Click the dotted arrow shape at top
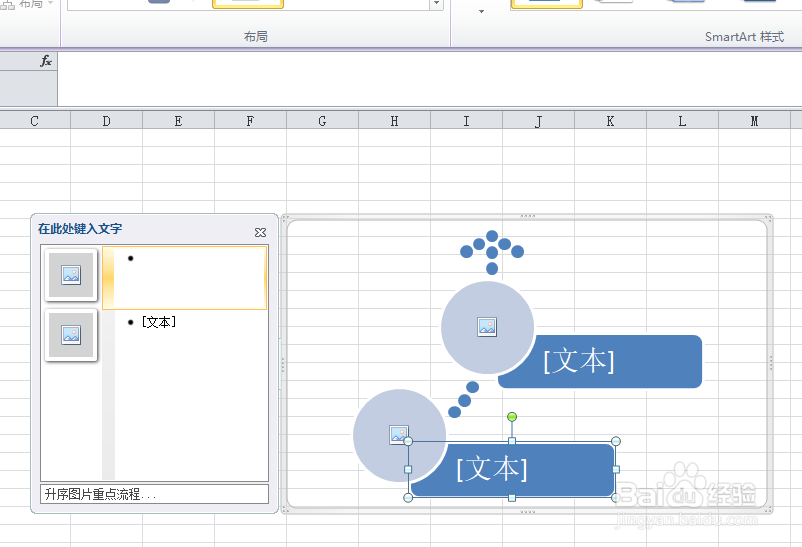Viewport: 802px width, 547px height. click(x=492, y=252)
